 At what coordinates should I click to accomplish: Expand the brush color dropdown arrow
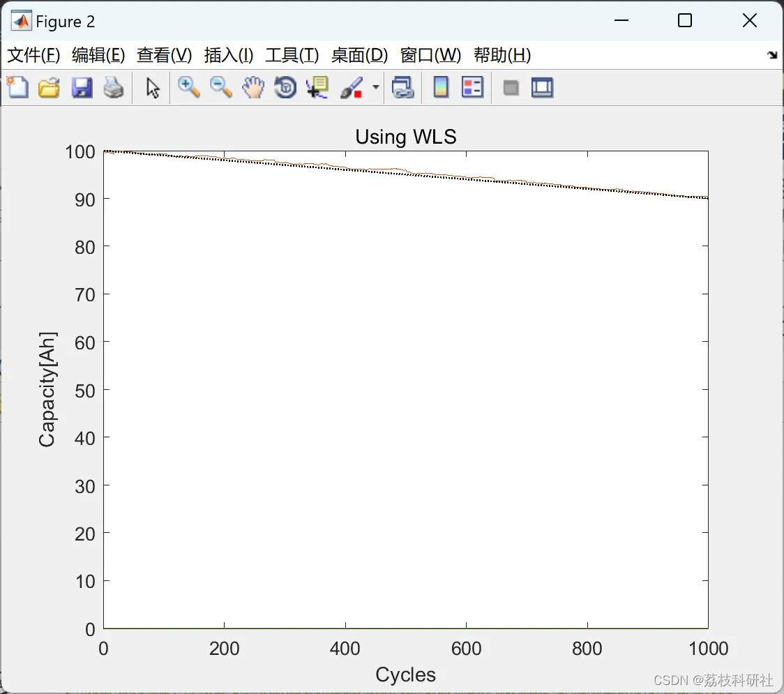click(376, 87)
